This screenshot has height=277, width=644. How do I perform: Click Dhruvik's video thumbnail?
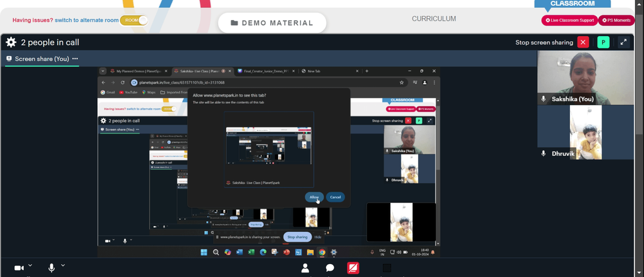point(585,132)
